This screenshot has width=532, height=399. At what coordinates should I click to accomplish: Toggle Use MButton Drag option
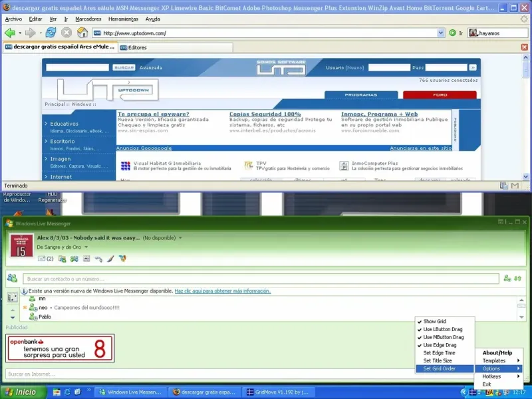click(444, 337)
